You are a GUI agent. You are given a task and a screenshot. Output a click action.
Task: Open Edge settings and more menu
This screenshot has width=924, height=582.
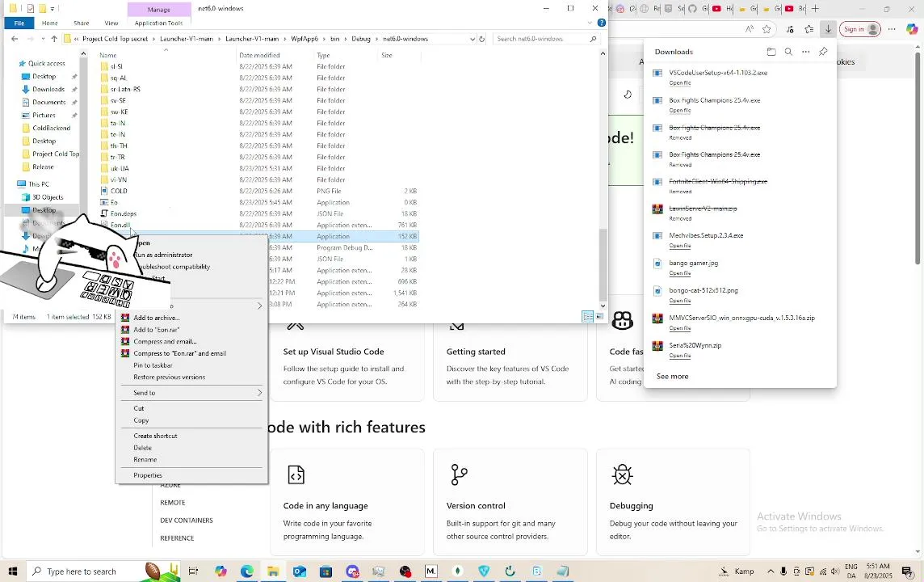point(892,29)
